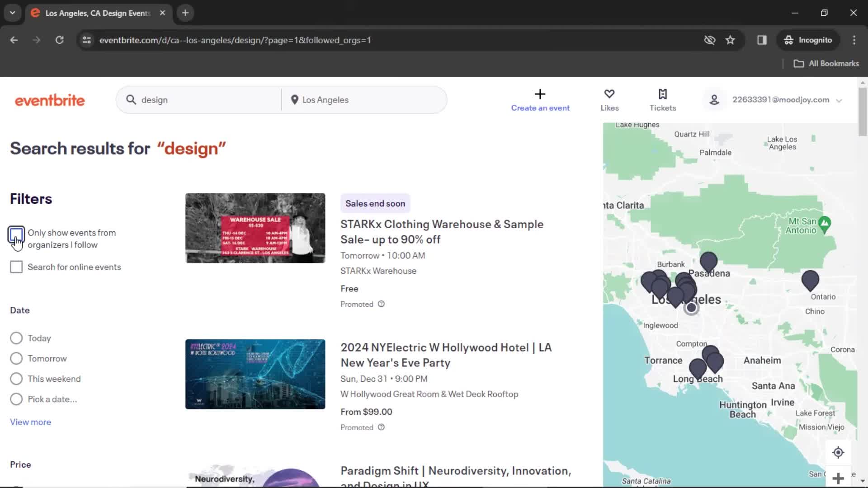The width and height of the screenshot is (868, 488).
Task: Open Chrome three-dot menu
Action: coord(854,40)
